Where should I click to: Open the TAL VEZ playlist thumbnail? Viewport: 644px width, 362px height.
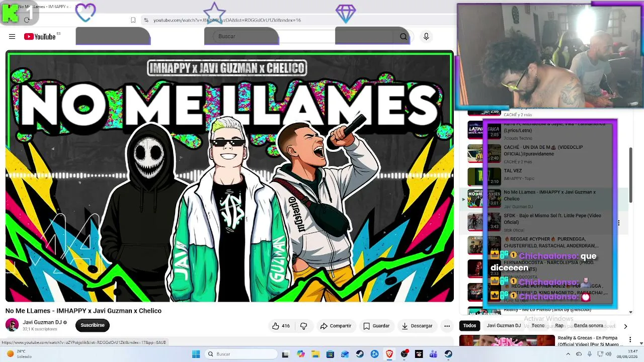pos(484,176)
